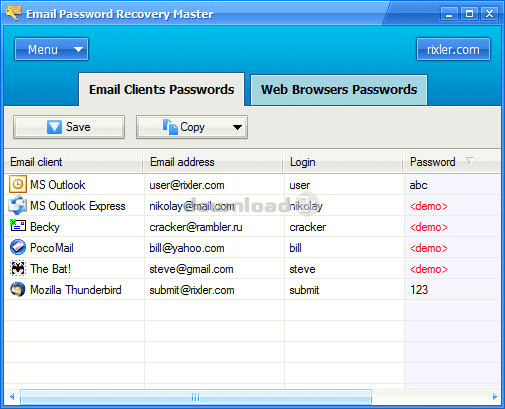The height and width of the screenshot is (409, 505).
Task: Select the PocoMail icon in list
Action: (x=18, y=247)
